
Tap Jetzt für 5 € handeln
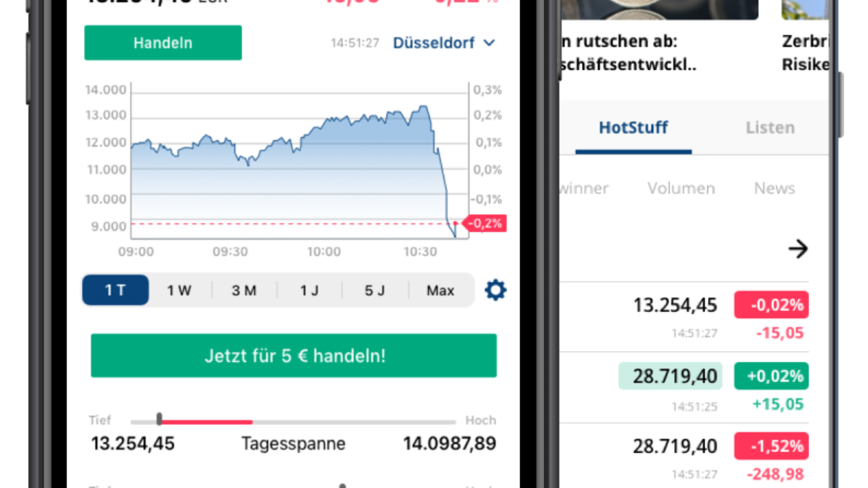point(294,356)
